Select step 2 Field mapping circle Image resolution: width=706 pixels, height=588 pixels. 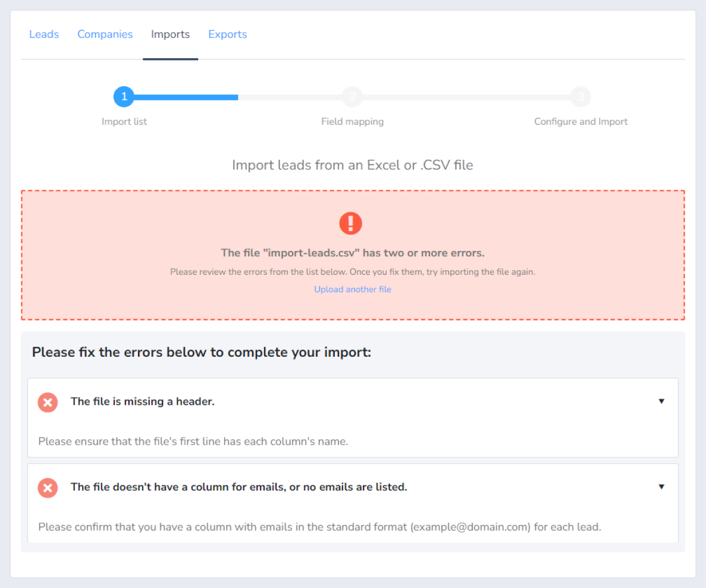pos(352,96)
